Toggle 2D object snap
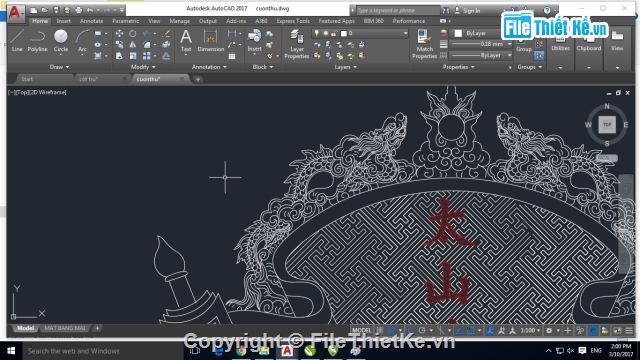 click(470, 330)
